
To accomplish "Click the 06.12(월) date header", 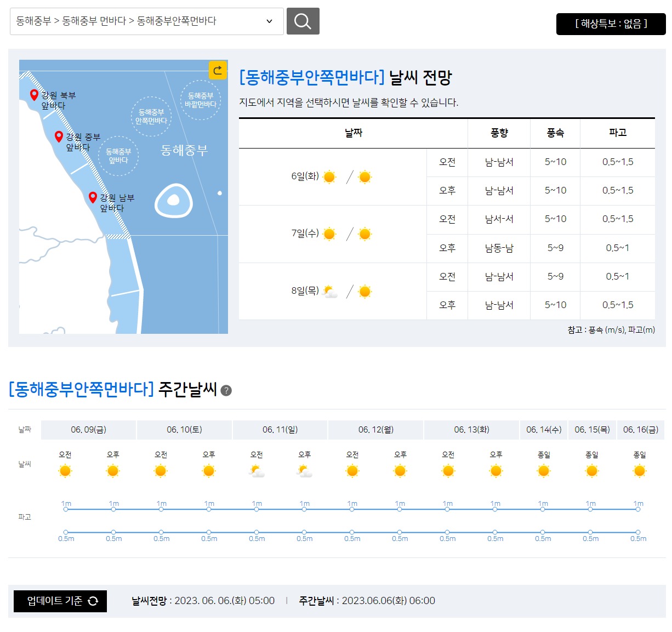I will [376, 430].
